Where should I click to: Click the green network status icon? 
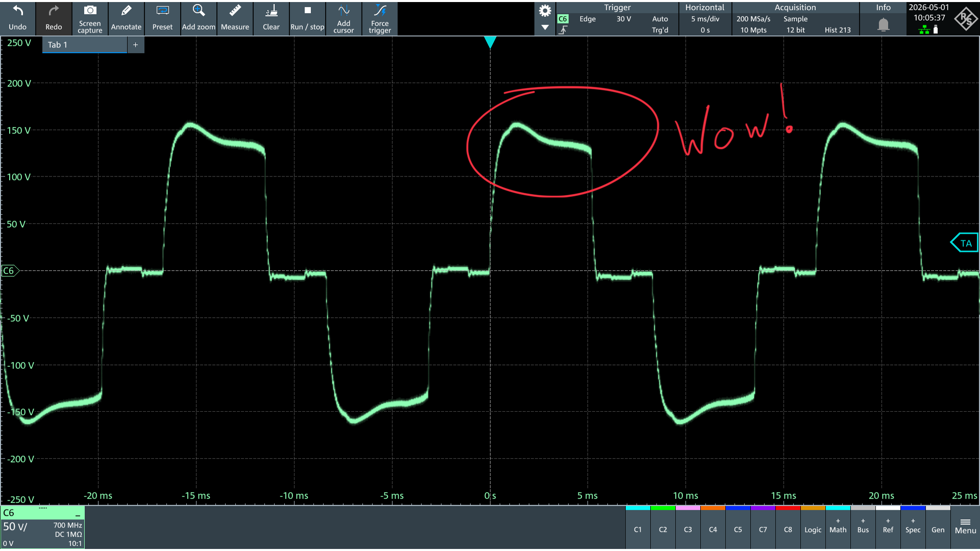[x=924, y=30]
